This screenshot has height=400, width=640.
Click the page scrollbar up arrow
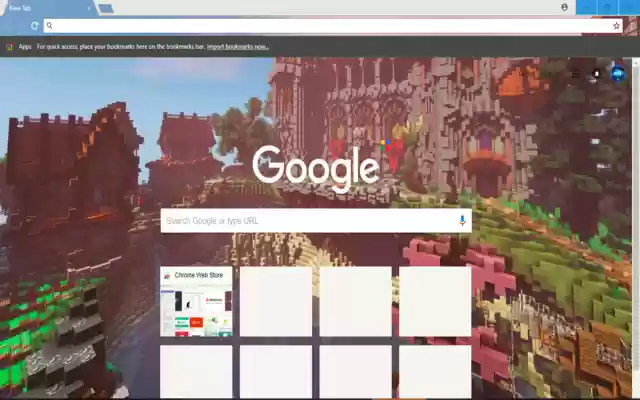click(636, 62)
